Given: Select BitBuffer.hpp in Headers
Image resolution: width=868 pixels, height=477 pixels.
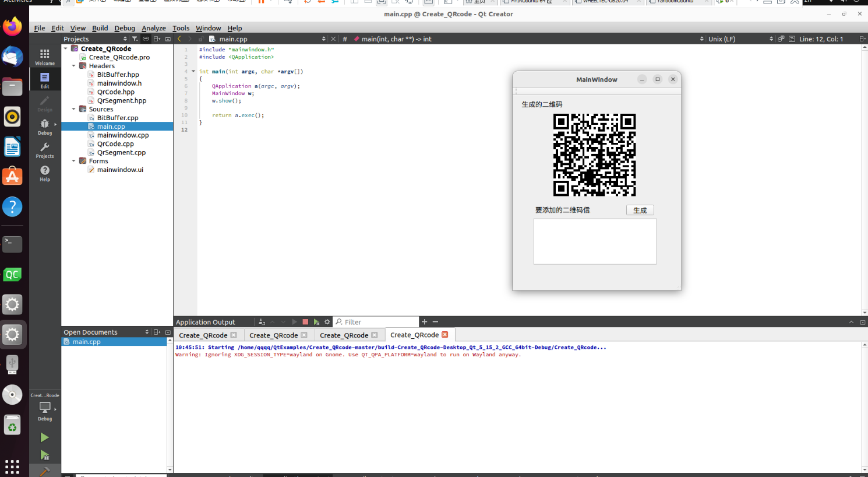Looking at the screenshot, I should coord(118,75).
